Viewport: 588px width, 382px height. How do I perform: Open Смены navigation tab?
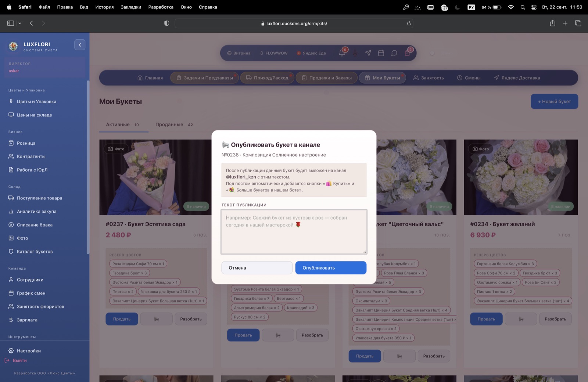click(469, 78)
